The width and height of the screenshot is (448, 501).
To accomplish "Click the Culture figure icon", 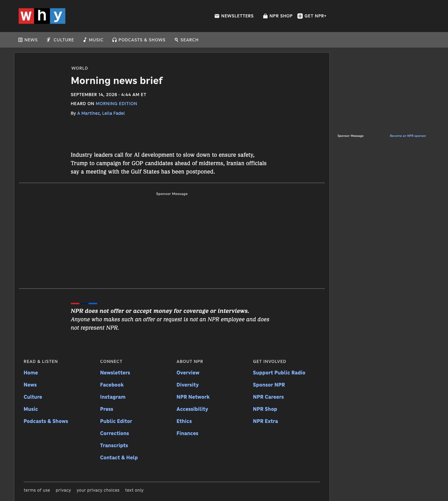I will coord(49,40).
